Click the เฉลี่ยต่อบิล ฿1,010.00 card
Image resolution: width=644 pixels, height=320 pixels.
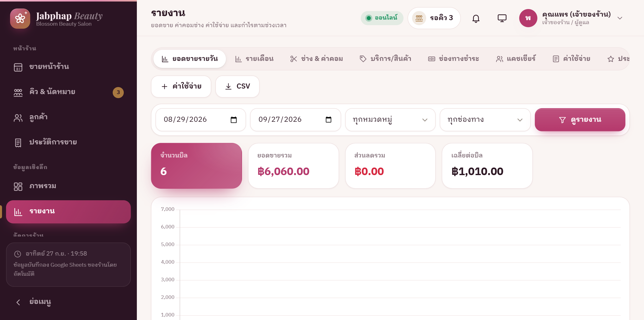point(487,166)
